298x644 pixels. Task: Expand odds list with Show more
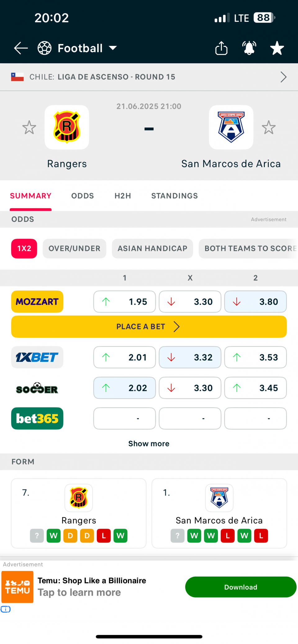pos(149,444)
